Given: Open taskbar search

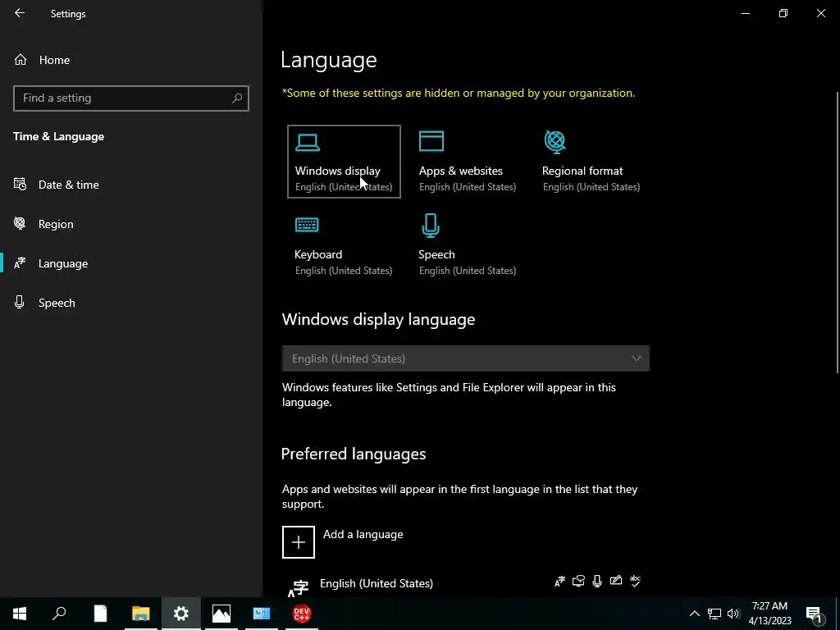Looking at the screenshot, I should [59, 614].
